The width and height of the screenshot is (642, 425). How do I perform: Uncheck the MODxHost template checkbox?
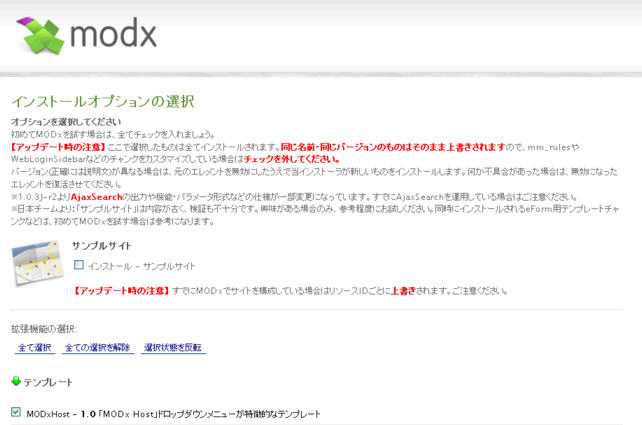pyautogui.click(x=16, y=412)
